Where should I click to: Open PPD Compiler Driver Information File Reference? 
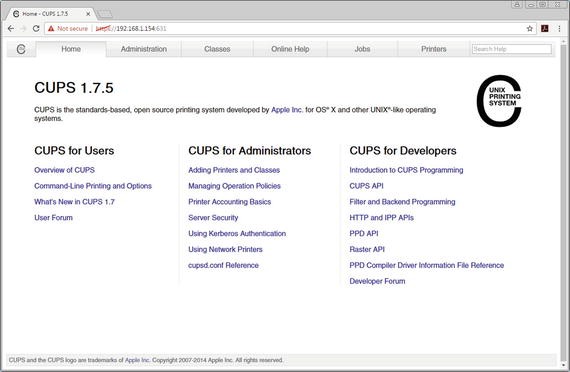(427, 265)
